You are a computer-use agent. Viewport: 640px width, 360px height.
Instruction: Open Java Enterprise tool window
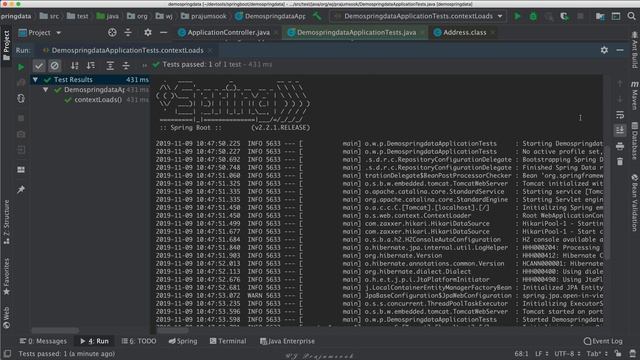coord(287,341)
